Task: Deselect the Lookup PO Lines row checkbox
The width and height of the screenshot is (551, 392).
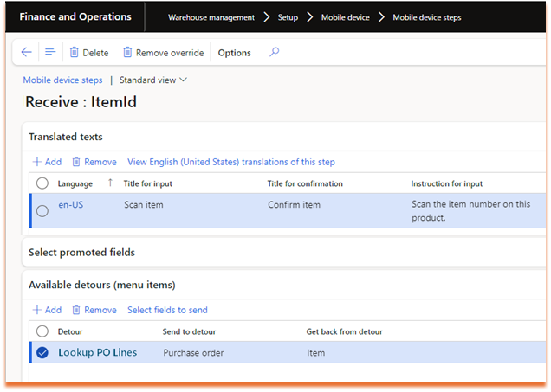Action: (42, 352)
